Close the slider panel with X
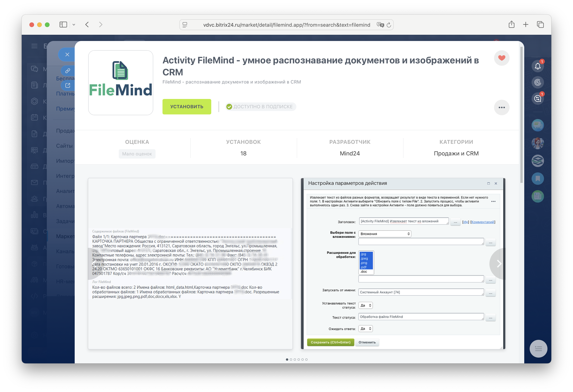The image size is (573, 392). pyautogui.click(x=67, y=55)
